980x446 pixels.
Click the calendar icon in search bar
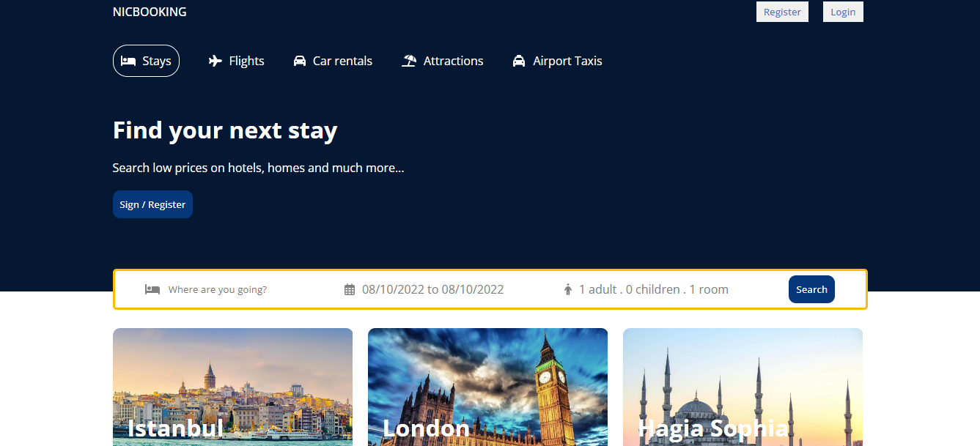coord(350,289)
